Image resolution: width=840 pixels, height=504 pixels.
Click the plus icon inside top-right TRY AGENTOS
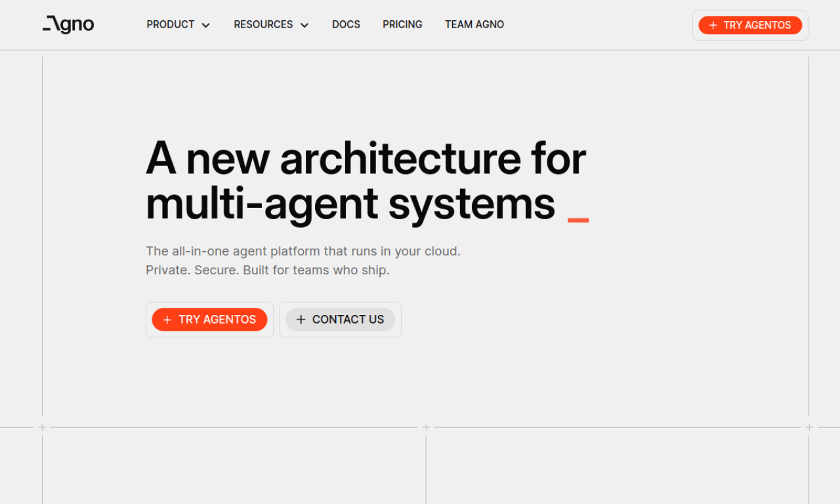pyautogui.click(x=712, y=25)
